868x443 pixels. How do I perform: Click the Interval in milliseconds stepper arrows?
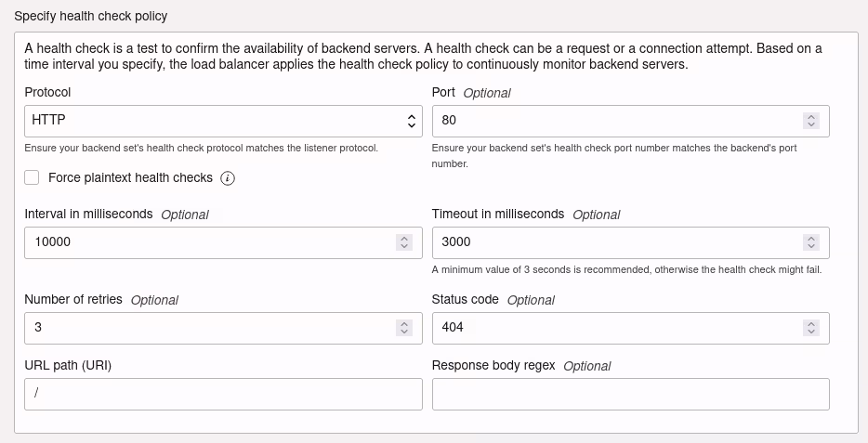404,242
